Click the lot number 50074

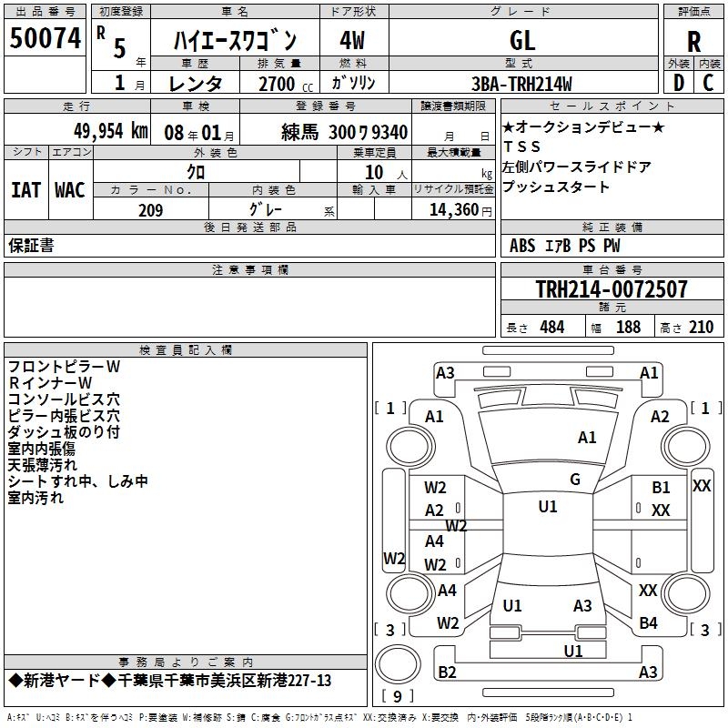pos(45,37)
